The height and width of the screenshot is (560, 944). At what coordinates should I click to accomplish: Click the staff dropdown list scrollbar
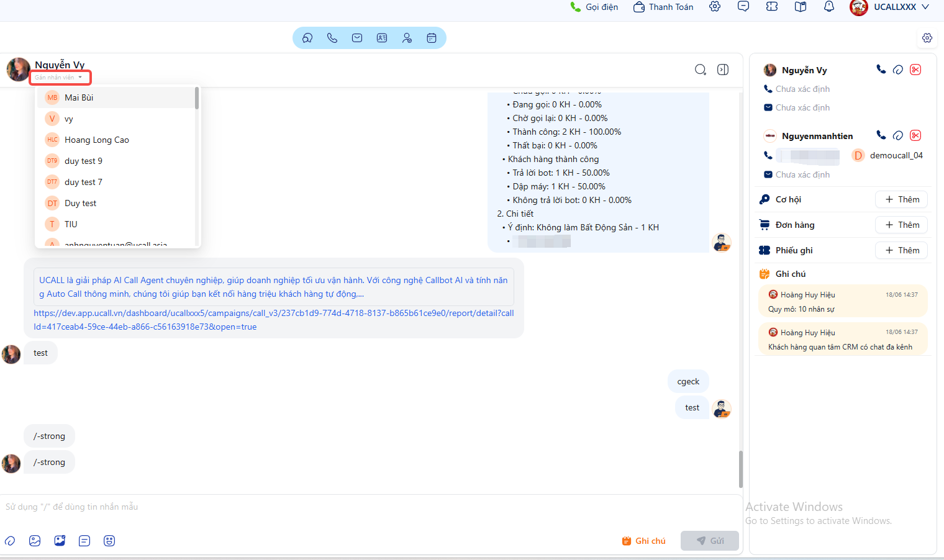click(197, 98)
